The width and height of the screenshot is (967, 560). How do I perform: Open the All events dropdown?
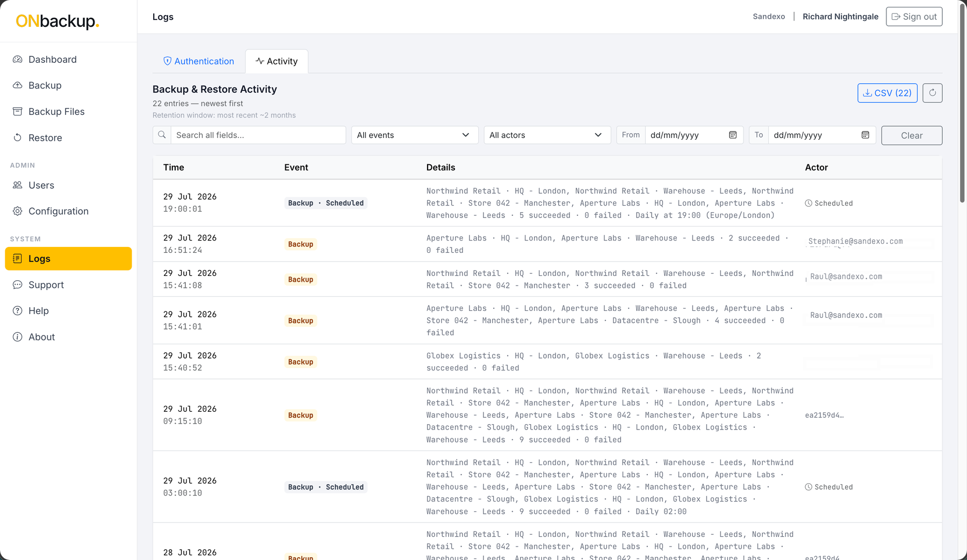click(x=414, y=135)
